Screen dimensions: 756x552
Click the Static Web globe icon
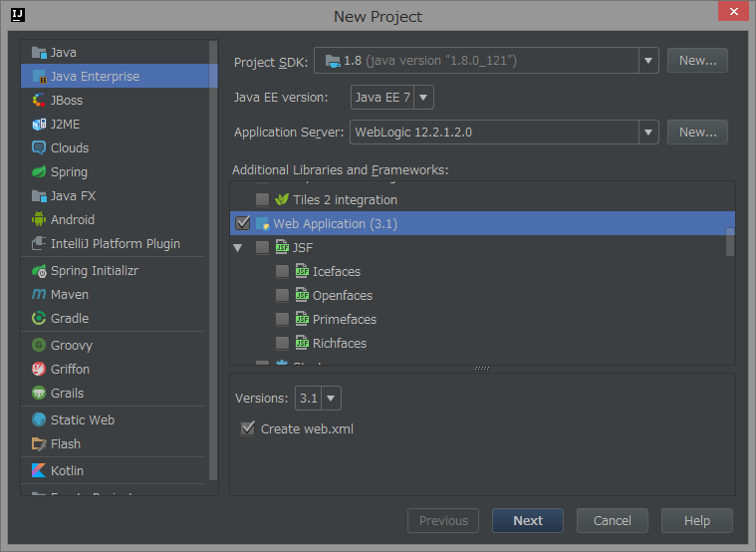pos(39,419)
